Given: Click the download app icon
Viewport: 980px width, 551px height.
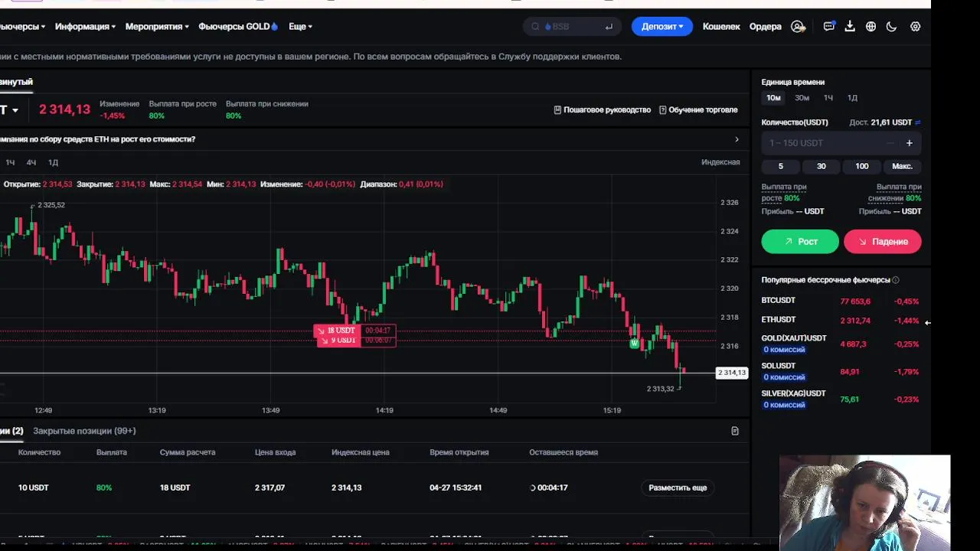Looking at the screenshot, I should [850, 27].
